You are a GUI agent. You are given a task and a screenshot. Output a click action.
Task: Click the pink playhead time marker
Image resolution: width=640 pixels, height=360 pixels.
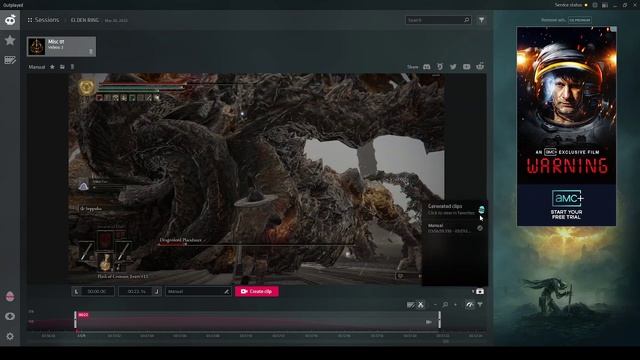point(83,315)
